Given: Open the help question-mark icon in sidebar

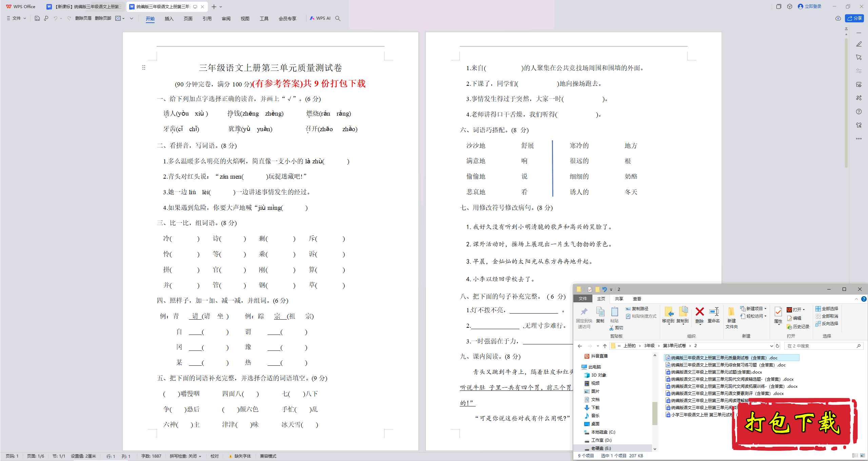Looking at the screenshot, I should pos(859,112).
